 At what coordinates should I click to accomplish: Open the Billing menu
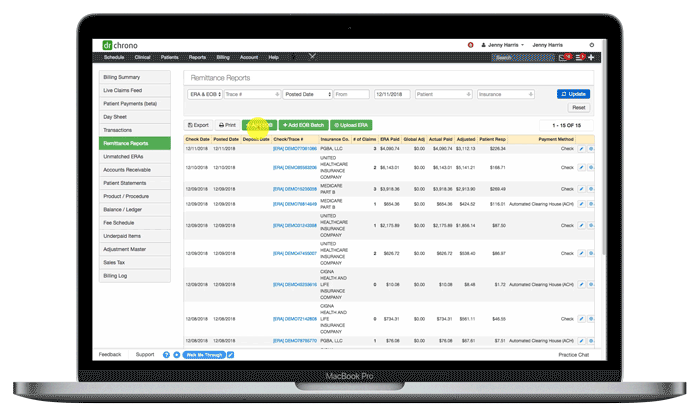[223, 57]
